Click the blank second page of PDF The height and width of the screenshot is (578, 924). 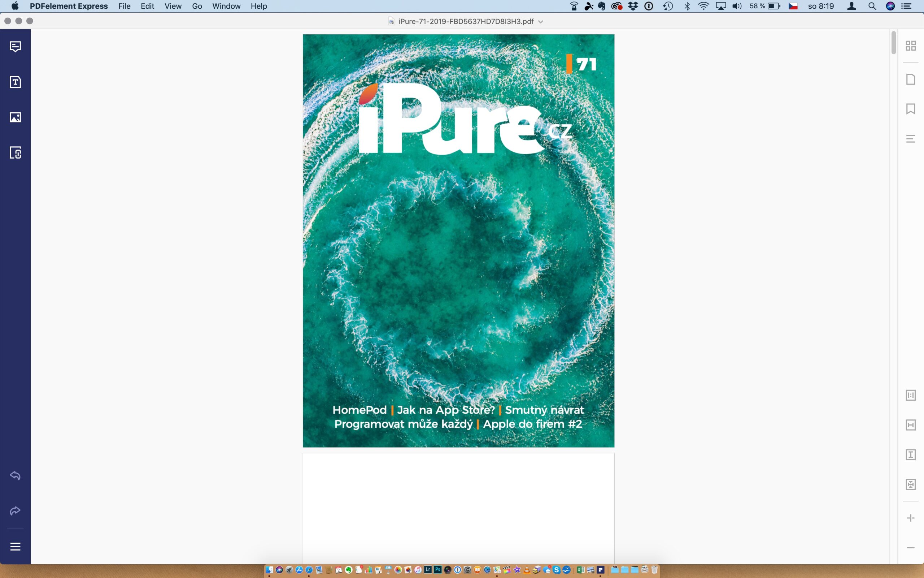point(458,508)
